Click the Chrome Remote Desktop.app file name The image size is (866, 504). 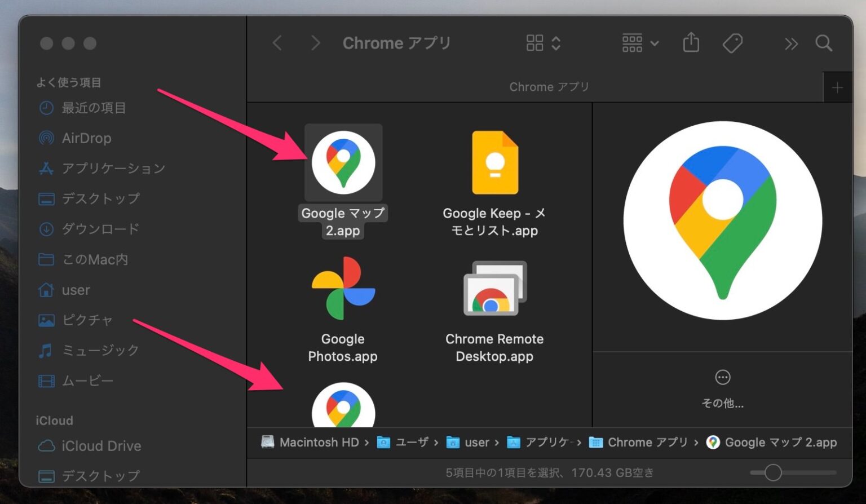point(494,347)
